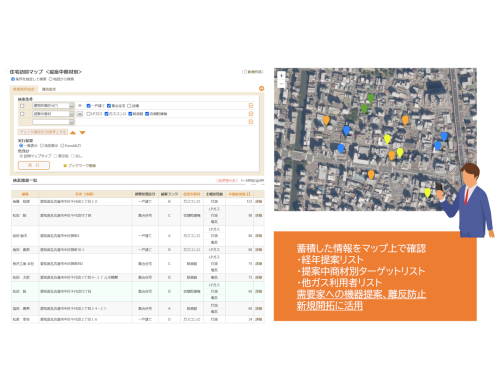Click the 主燃料熱源 column header
500x391 pixels.
point(214,194)
